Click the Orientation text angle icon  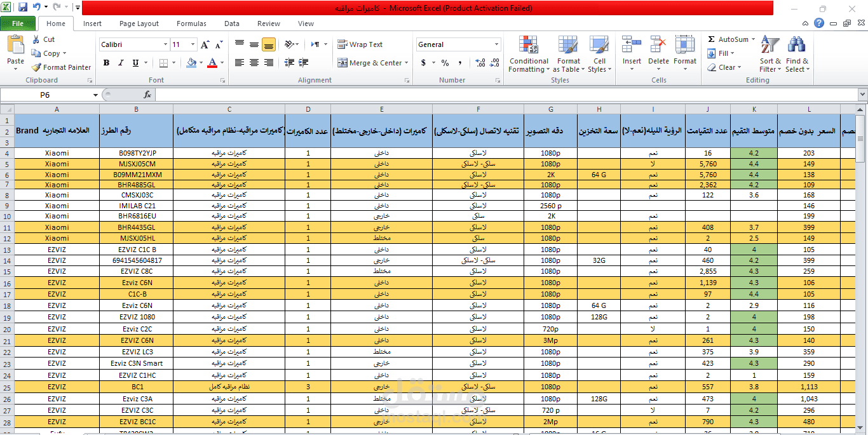click(290, 44)
